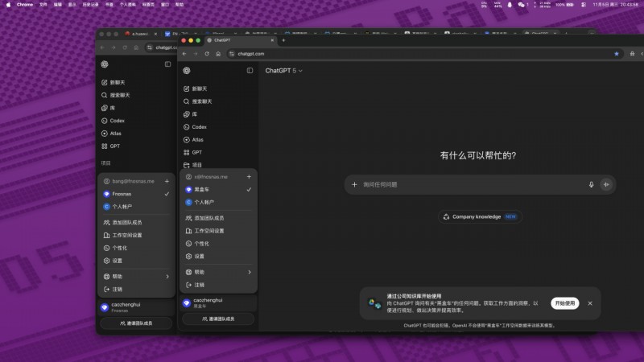Choose 注销 in front window menu

click(x=218, y=285)
